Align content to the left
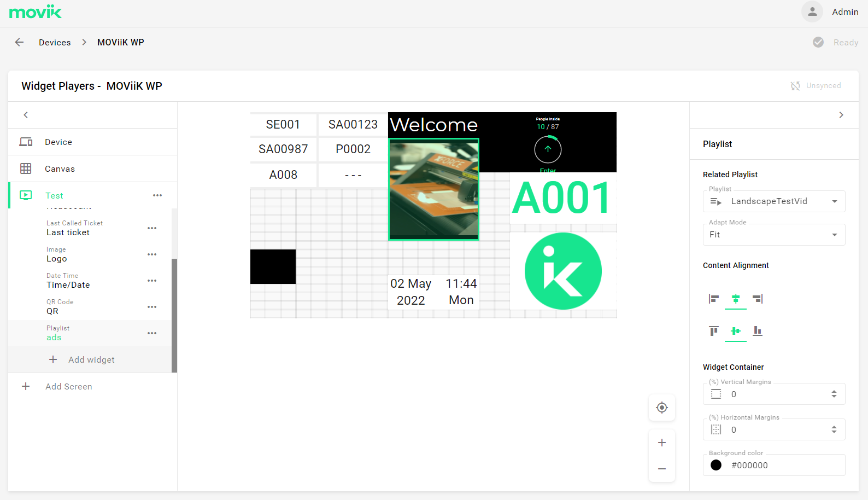The height and width of the screenshot is (500, 868). click(x=714, y=299)
